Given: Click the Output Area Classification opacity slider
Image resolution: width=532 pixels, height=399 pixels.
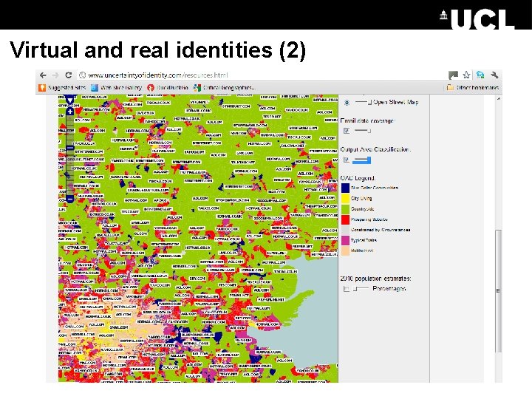Looking at the screenshot, I should coord(362,160).
